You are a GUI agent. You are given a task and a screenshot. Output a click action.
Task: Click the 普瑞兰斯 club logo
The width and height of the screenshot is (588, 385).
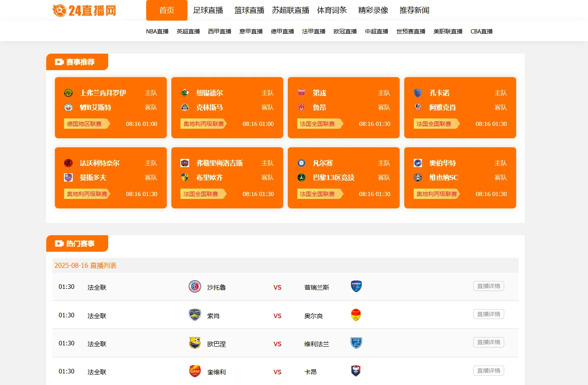point(356,286)
